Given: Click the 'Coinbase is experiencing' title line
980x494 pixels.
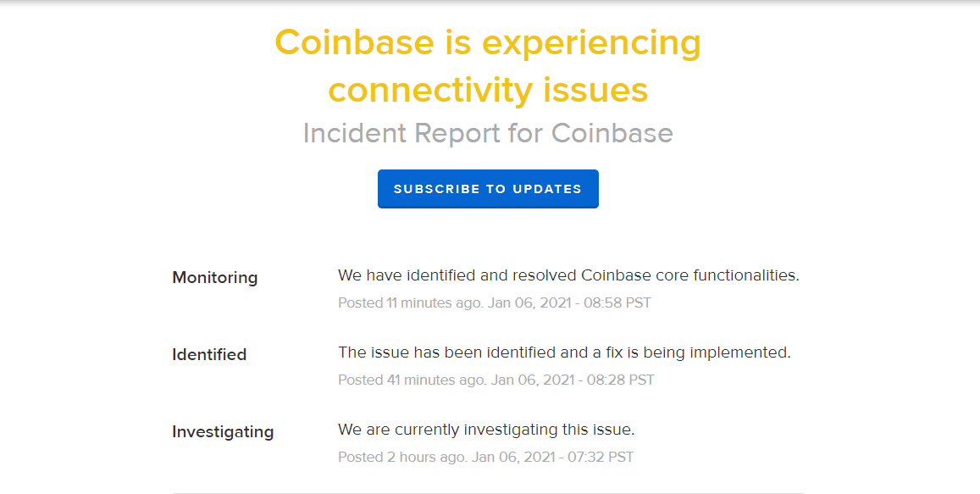Looking at the screenshot, I should pyautogui.click(x=488, y=42).
